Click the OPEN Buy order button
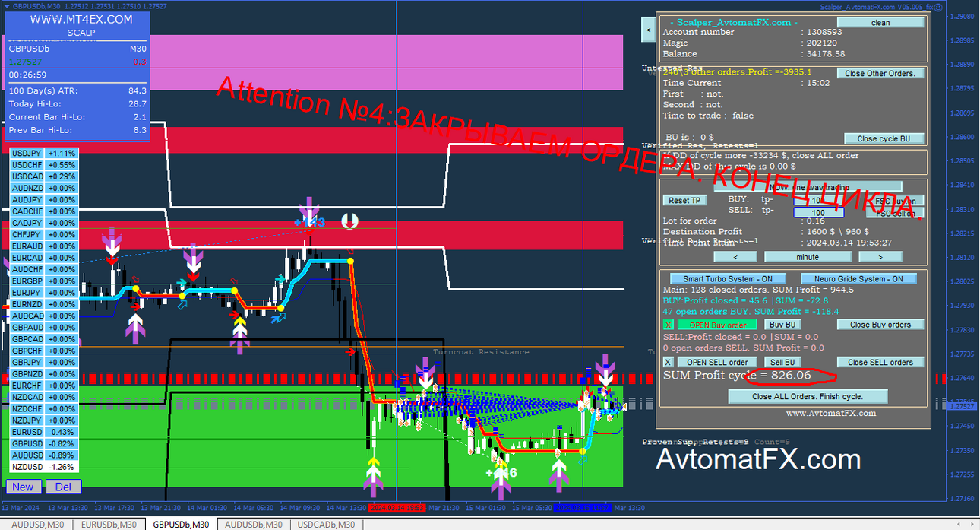Image resolution: width=980 pixels, height=530 pixels. coord(717,325)
